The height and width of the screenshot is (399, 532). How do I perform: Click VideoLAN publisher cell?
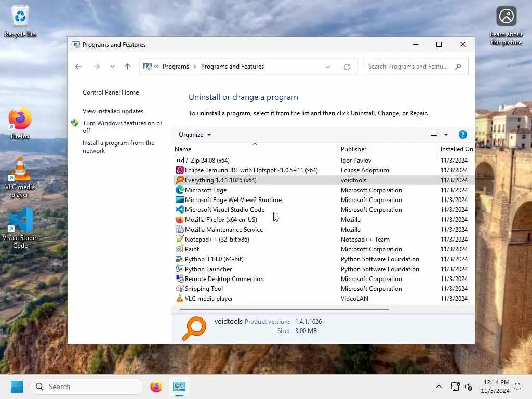click(x=354, y=299)
